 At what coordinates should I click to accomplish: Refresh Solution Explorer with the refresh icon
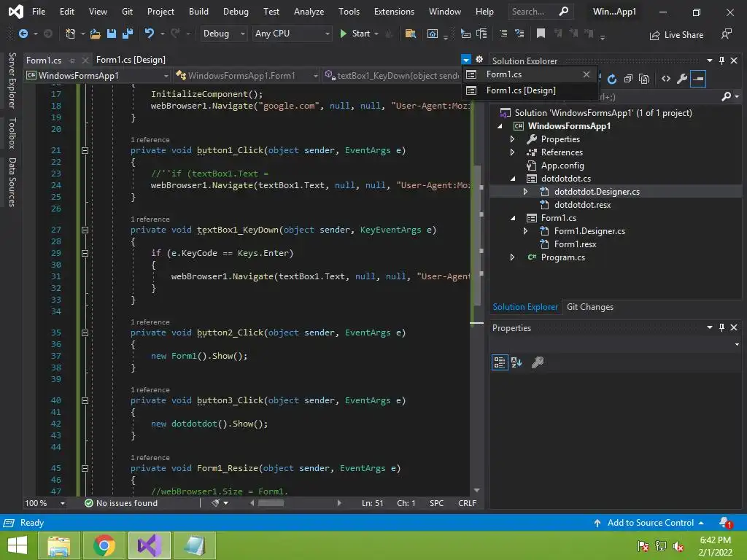(612, 79)
